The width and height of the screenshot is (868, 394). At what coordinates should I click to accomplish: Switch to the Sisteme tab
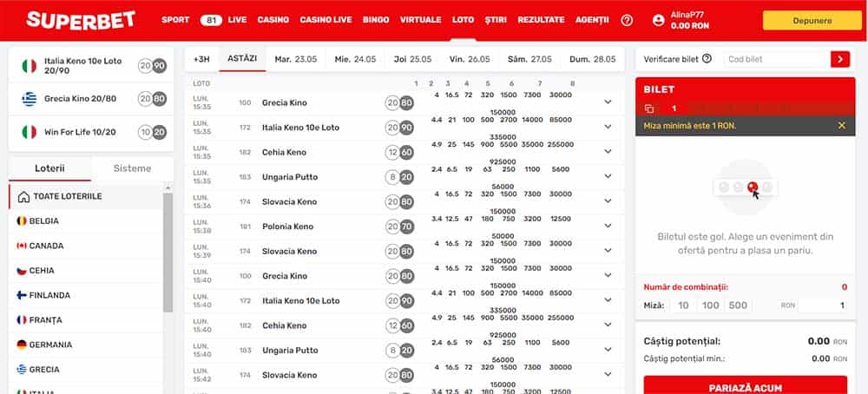[132, 168]
